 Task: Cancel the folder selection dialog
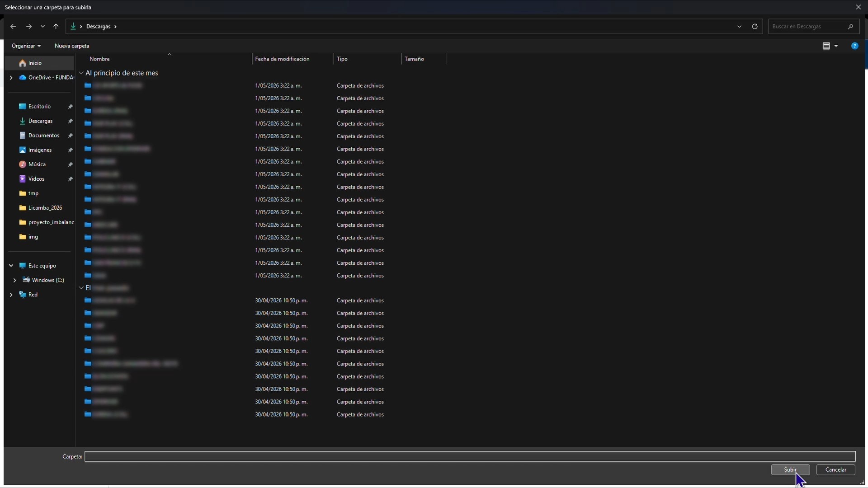(x=835, y=469)
